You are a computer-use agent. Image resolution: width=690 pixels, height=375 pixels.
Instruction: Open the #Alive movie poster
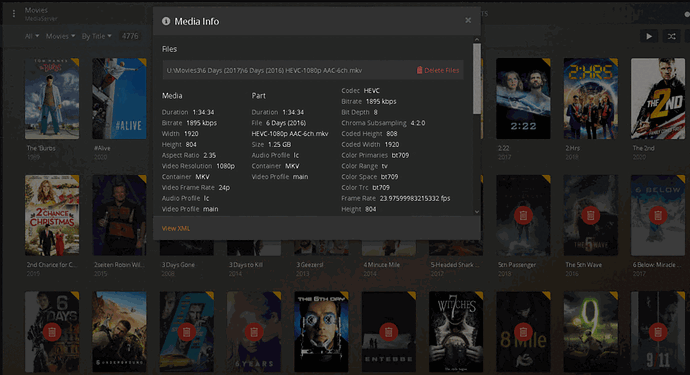(119, 99)
